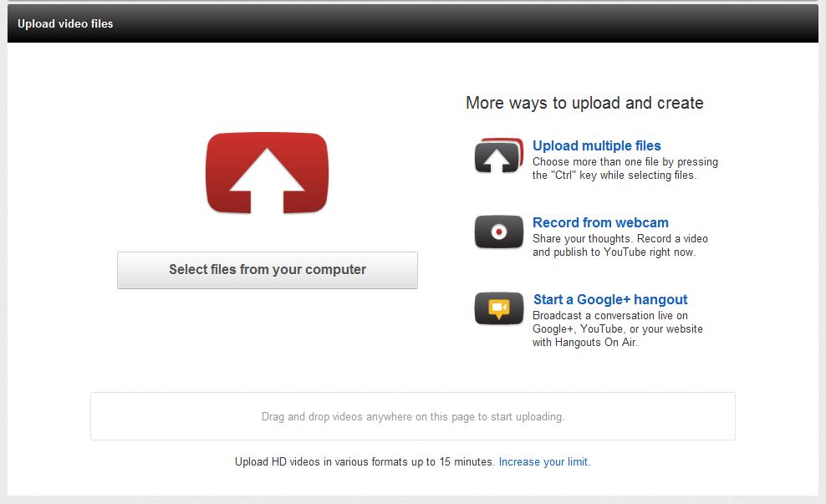Open the Upload multiple files link
This screenshot has width=826, height=504.
(x=596, y=145)
